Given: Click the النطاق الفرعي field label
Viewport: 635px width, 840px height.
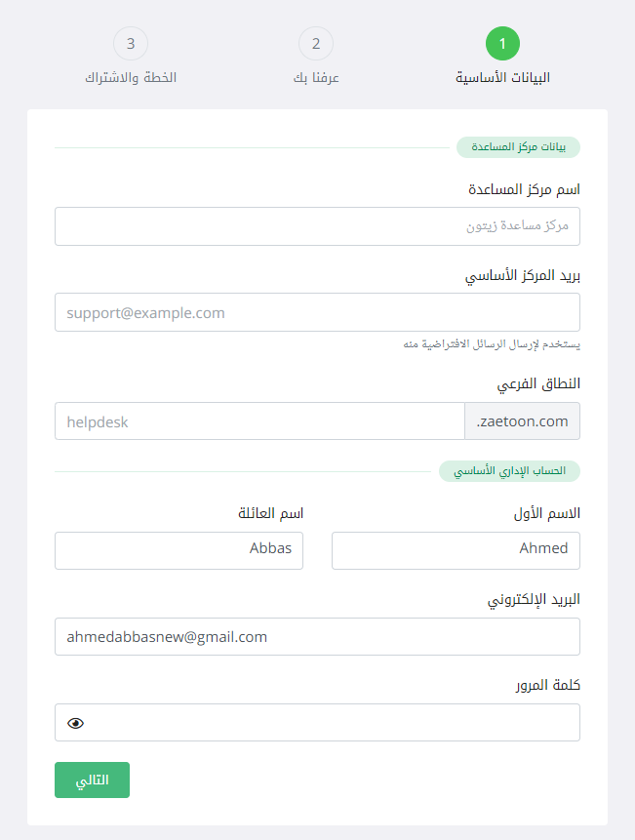Looking at the screenshot, I should click(x=539, y=384).
